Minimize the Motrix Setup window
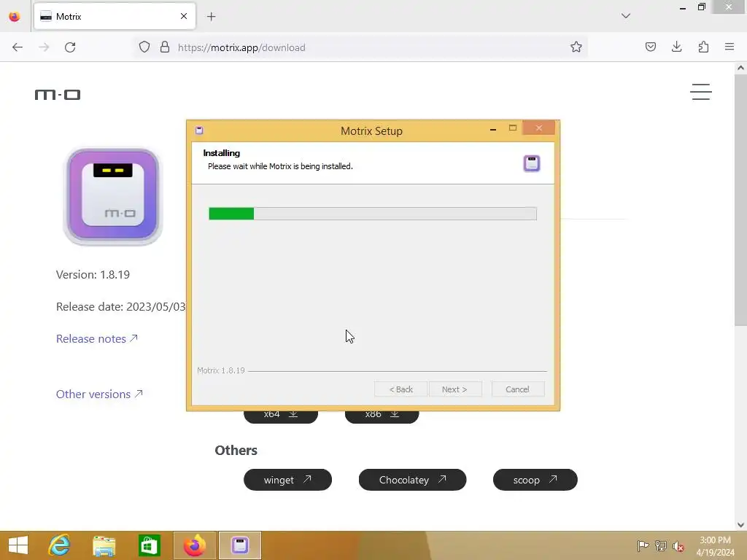The height and width of the screenshot is (560, 747). tap(493, 128)
